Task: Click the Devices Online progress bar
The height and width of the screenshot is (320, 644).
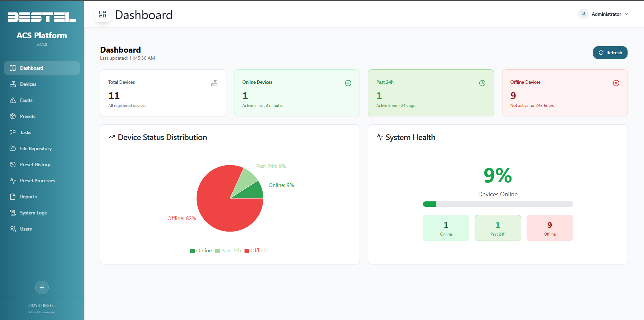Action: (x=498, y=204)
